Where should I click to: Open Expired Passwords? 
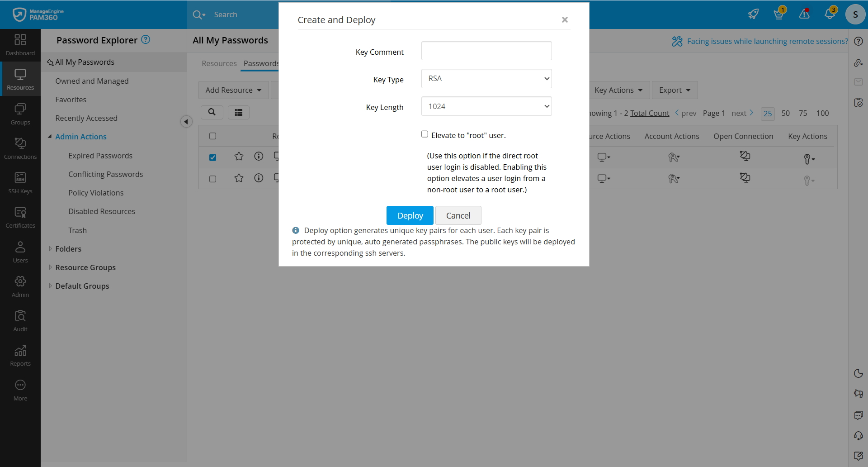pyautogui.click(x=100, y=156)
